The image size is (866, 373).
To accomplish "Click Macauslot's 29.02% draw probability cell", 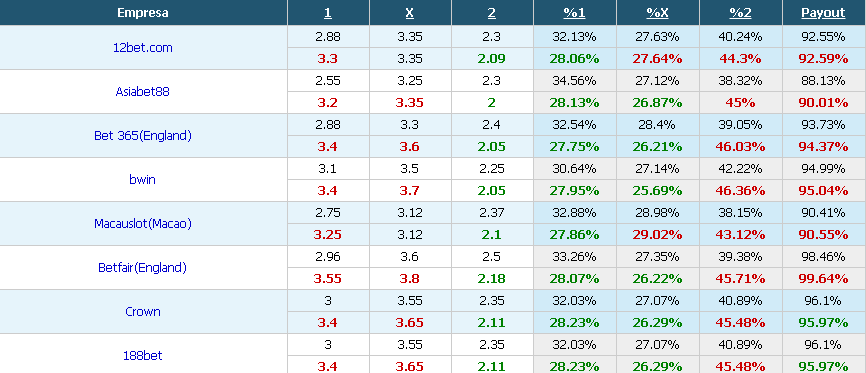I will tap(657, 234).
